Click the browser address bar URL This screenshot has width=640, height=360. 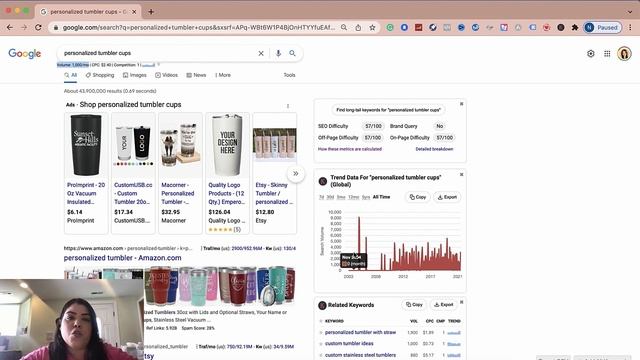(x=198, y=27)
